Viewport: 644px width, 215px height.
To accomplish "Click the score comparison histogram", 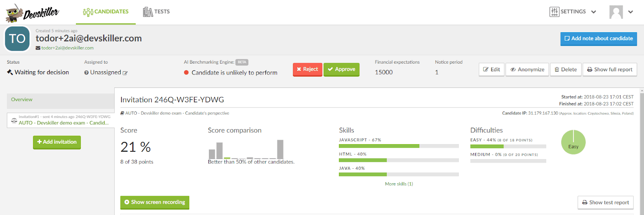I will [246, 149].
